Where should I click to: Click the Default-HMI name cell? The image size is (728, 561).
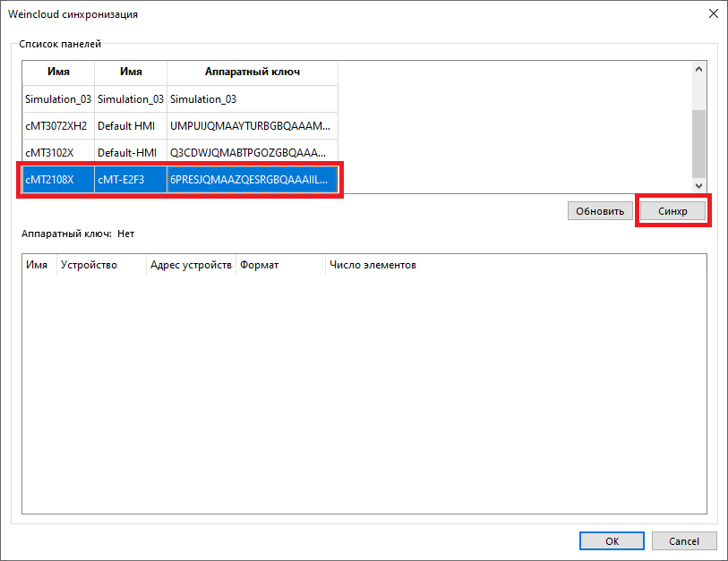pos(130,152)
